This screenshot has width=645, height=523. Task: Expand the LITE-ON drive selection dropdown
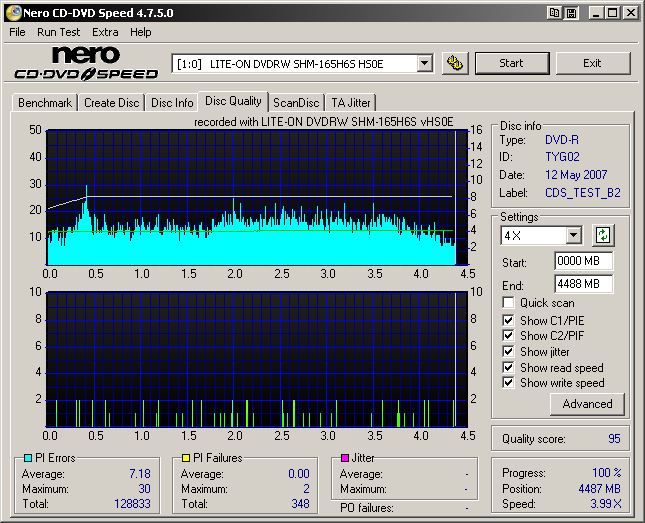[x=424, y=64]
